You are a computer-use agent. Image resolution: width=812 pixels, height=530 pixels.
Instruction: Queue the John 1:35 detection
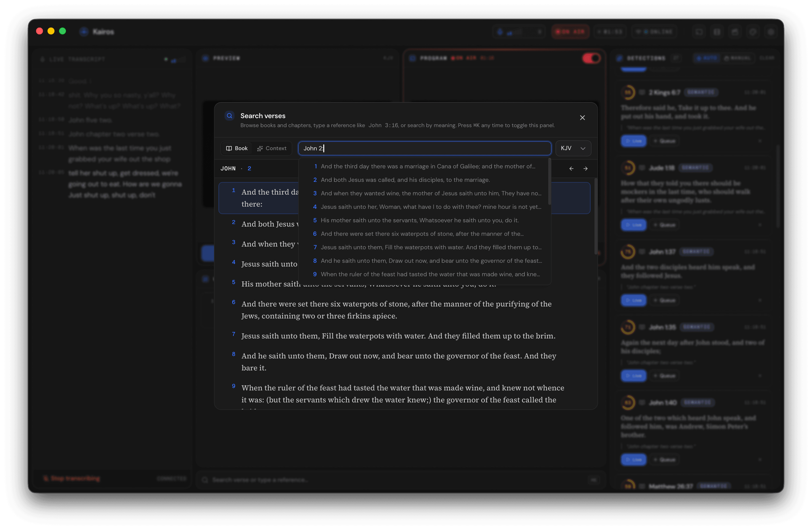coord(664,376)
